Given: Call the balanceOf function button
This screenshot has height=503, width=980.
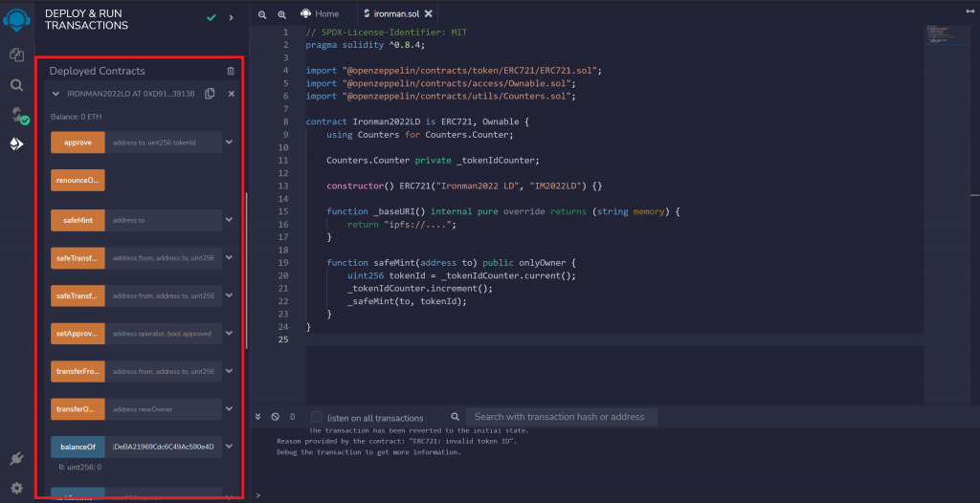Looking at the screenshot, I should click(78, 447).
